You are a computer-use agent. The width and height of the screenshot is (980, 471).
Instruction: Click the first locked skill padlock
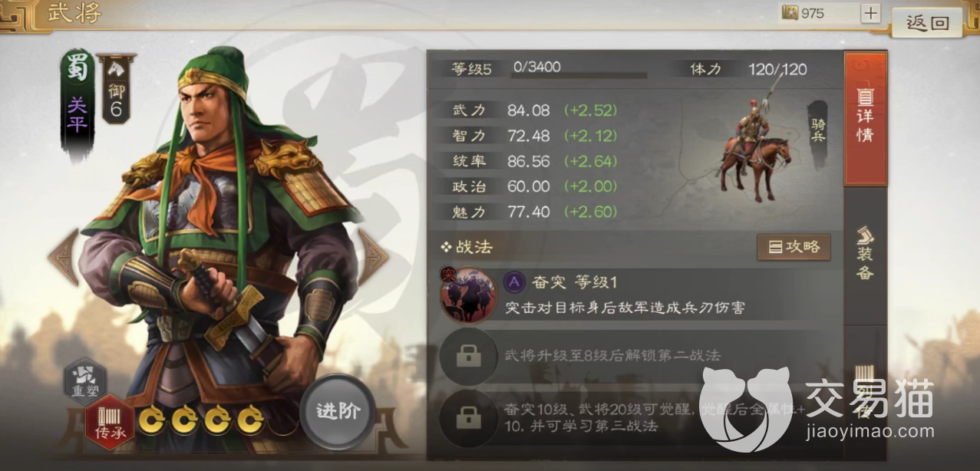pyautogui.click(x=467, y=357)
